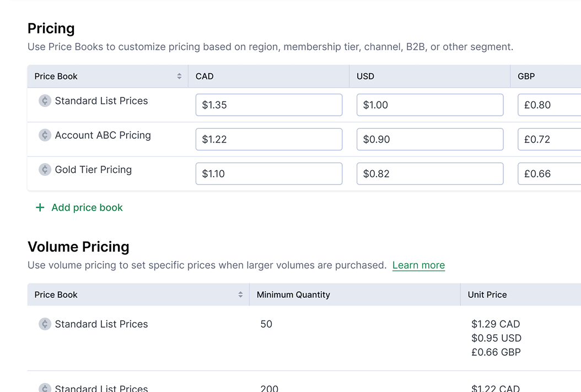
Task: Click the Gold Tier Pricing currency icon
Action: tap(45, 170)
